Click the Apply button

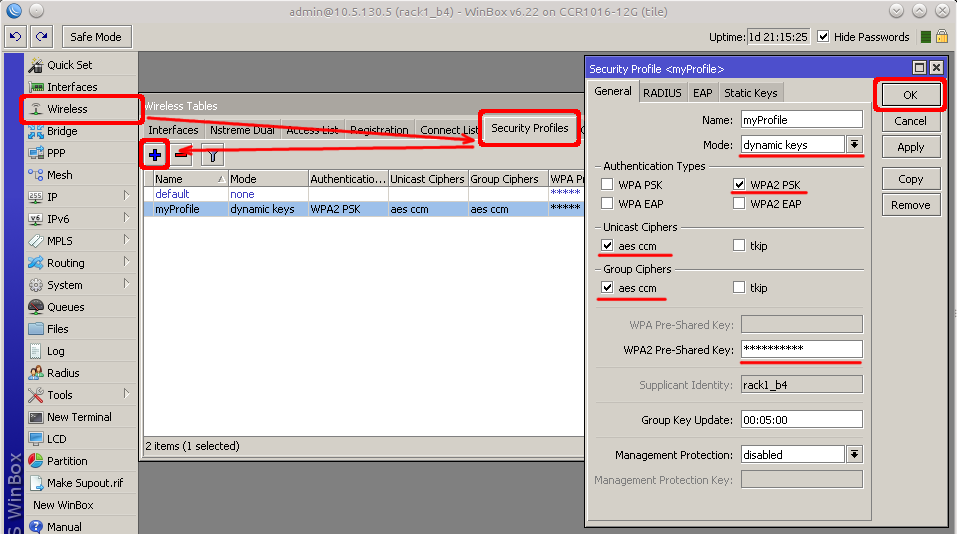(910, 147)
